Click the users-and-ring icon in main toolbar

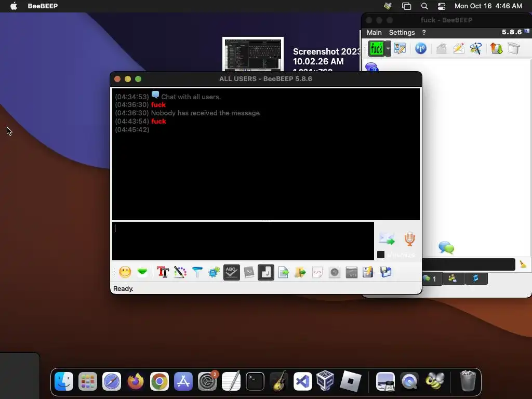(x=476, y=48)
